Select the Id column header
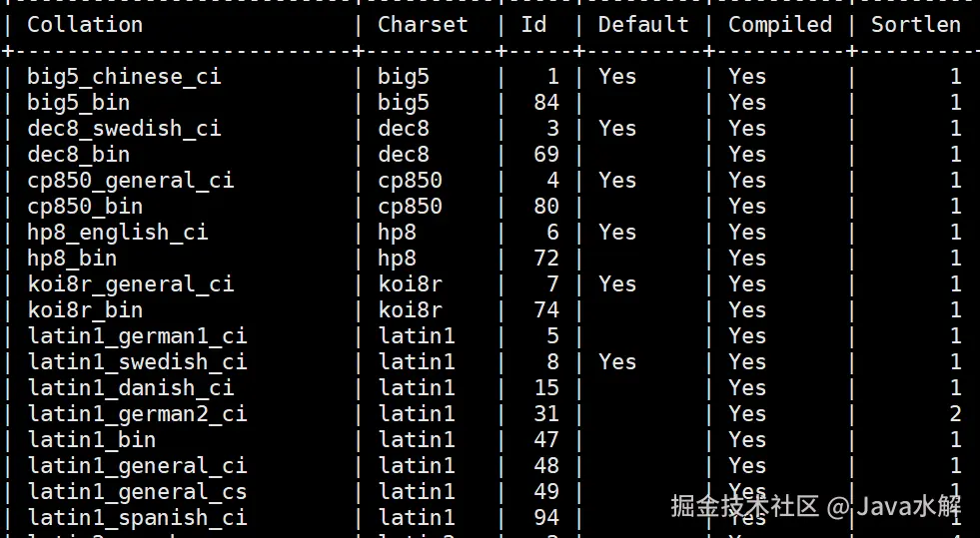The image size is (980, 538). click(534, 24)
